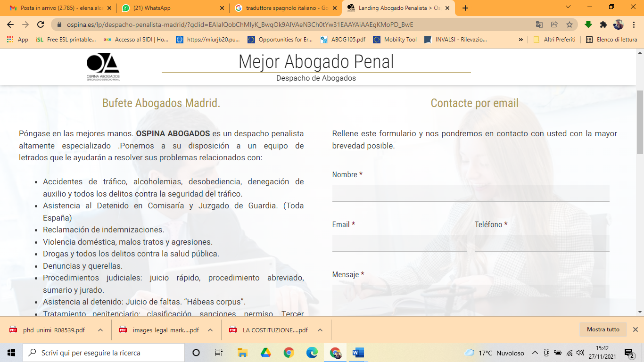The image size is (644, 362).
Task: Click the Teléfono input field
Action: pyautogui.click(x=542, y=243)
